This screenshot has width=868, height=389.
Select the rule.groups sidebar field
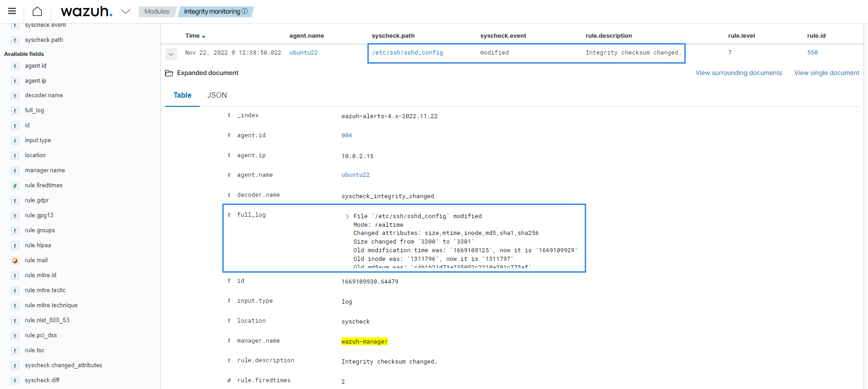tap(40, 230)
